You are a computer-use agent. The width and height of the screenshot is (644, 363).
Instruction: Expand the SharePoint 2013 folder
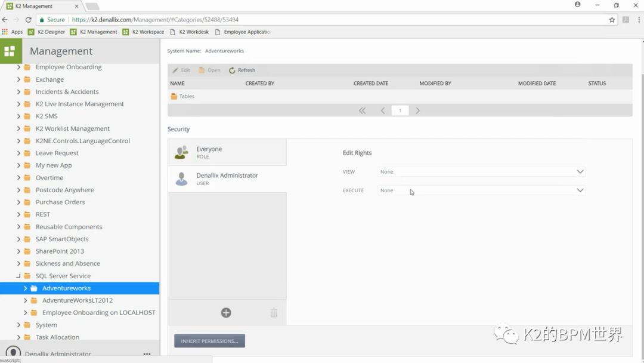click(x=18, y=251)
